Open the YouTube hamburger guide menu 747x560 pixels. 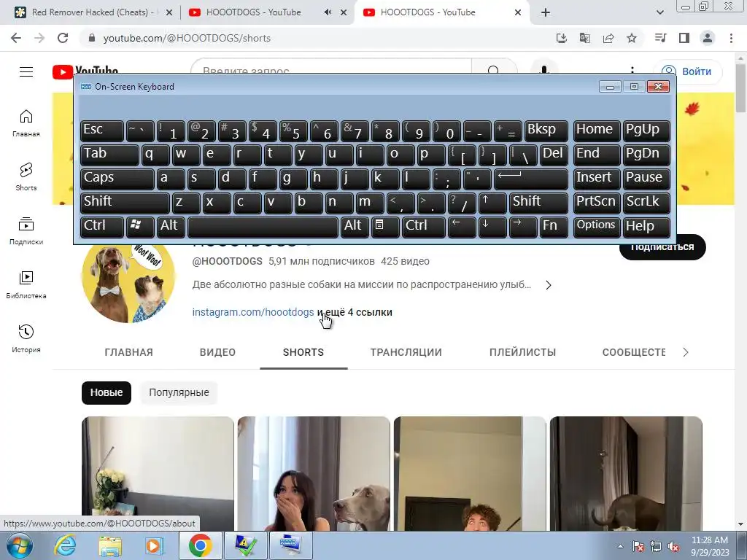[x=26, y=72]
